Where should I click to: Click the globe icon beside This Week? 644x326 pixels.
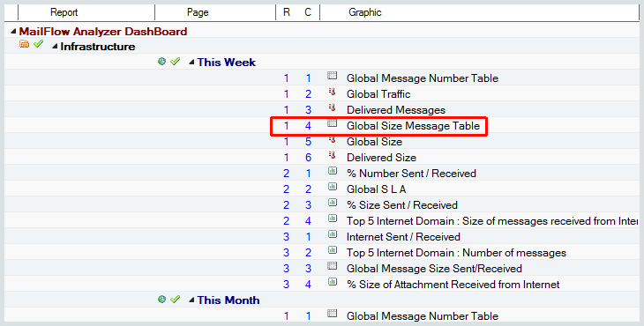[161, 61]
